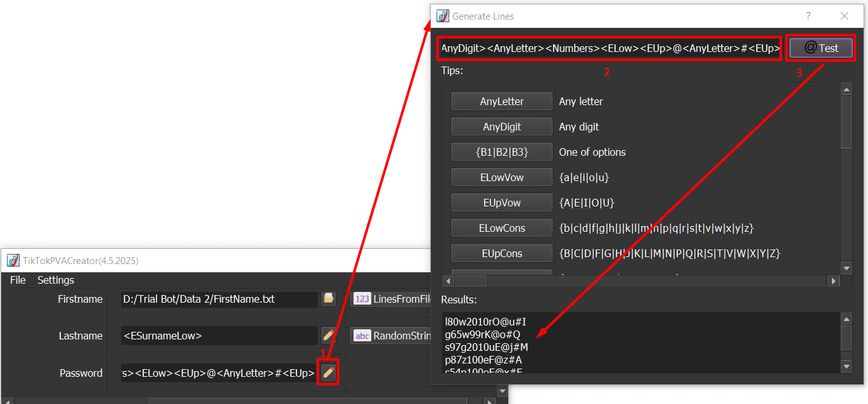
Task: Click the TikTokPVACreator title bar app icon
Action: 13,260
